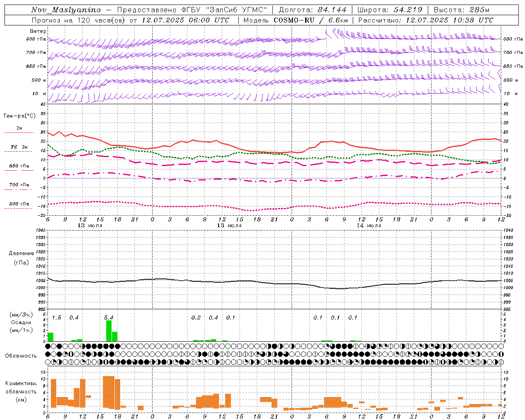Click the latitude value Широта: 54.219
This screenshot has width=525, height=420.
pyautogui.click(x=390, y=10)
